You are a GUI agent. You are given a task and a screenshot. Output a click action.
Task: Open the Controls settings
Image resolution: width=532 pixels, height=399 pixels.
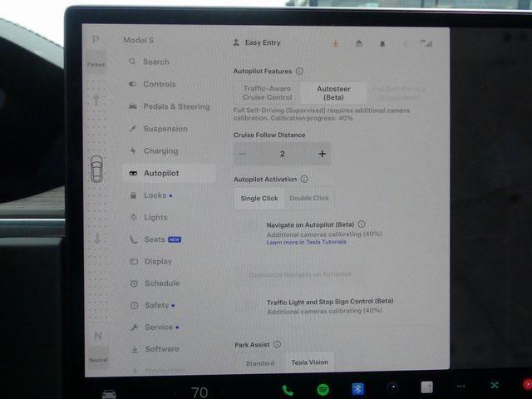point(152,84)
